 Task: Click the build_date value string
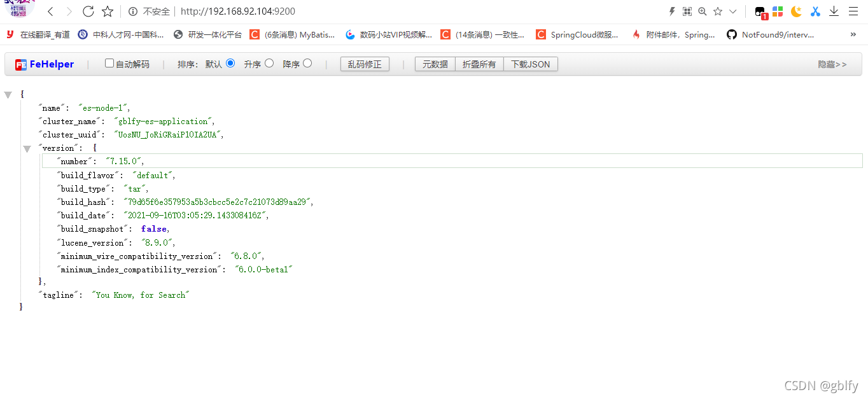click(x=196, y=216)
